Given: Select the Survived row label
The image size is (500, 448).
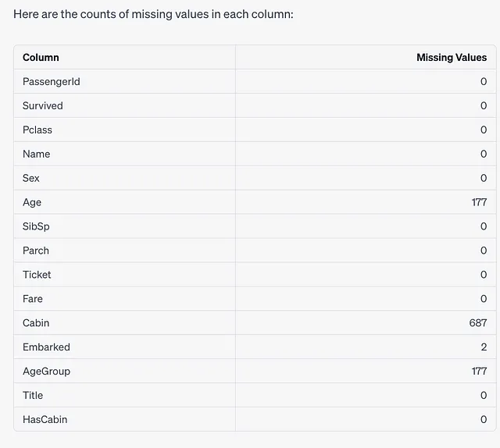Looking at the screenshot, I should click(43, 106).
